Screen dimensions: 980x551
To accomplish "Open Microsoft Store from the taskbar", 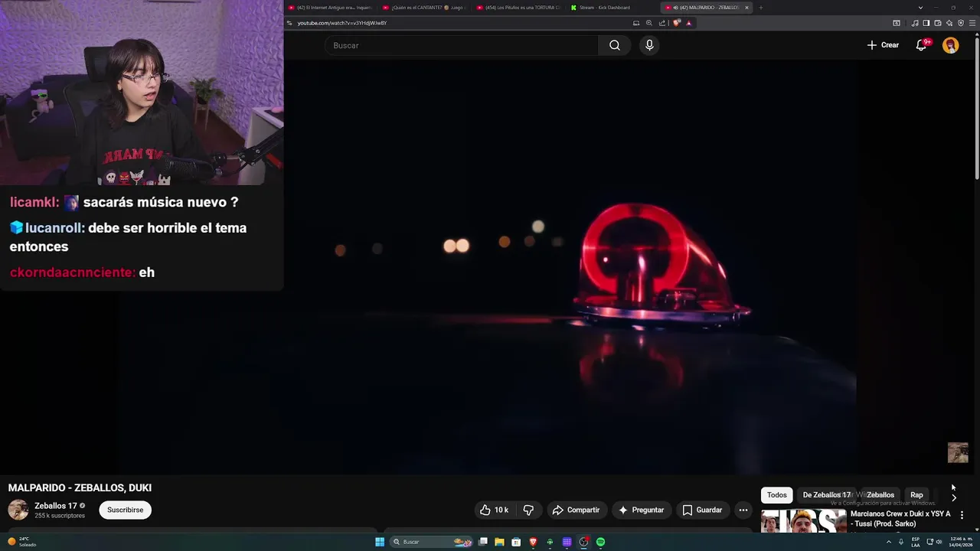I will 516,542.
